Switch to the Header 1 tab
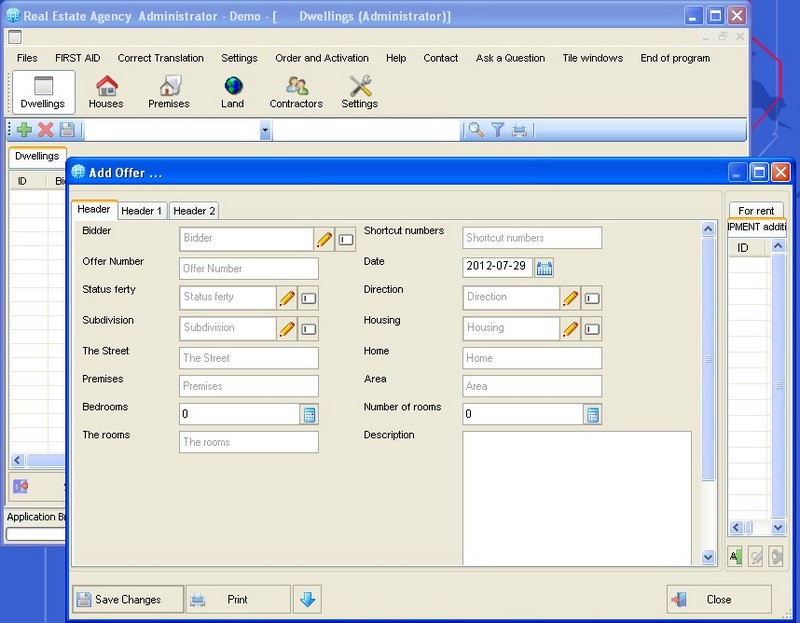This screenshot has width=800, height=623. (141, 211)
